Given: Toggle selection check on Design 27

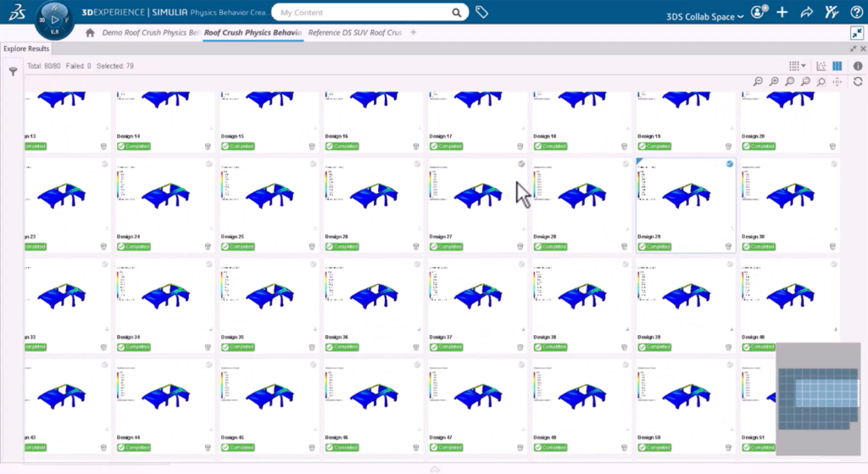Looking at the screenshot, I should 521,164.
